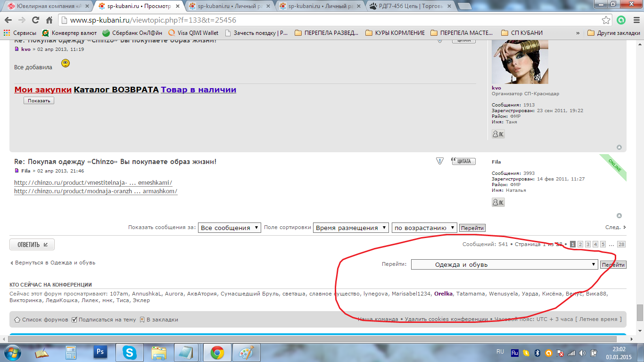Expand the КУРЫ КОРМЛЕНИЕ bookmark folder
644x362 pixels.
click(395, 33)
